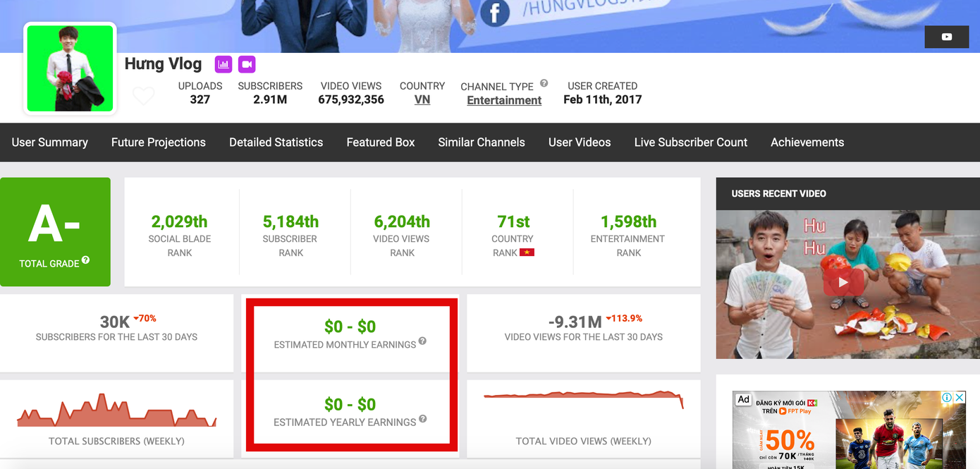Viewport: 980px width, 469px height.
Task: Open the YouTube icon in the top right corner
Action: click(946, 37)
